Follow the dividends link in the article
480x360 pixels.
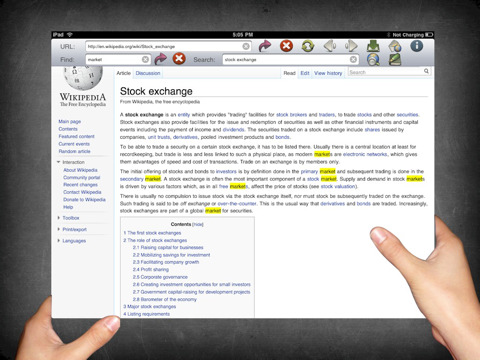coord(233,130)
